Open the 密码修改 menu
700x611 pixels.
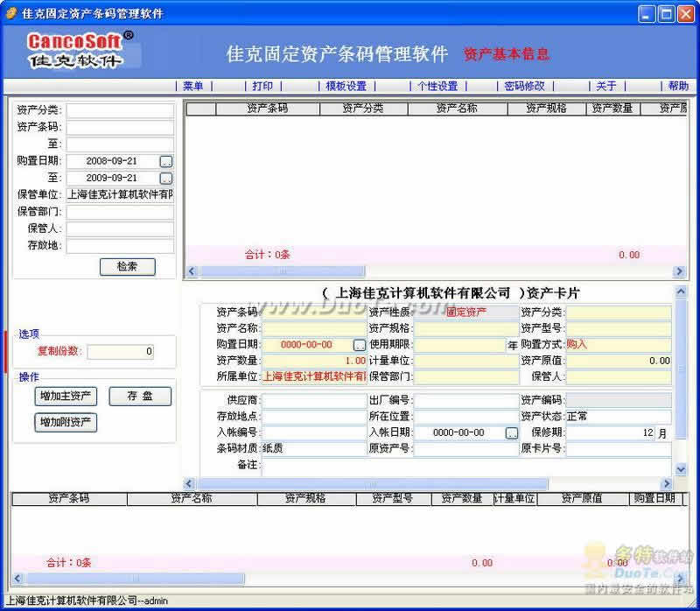pos(524,86)
